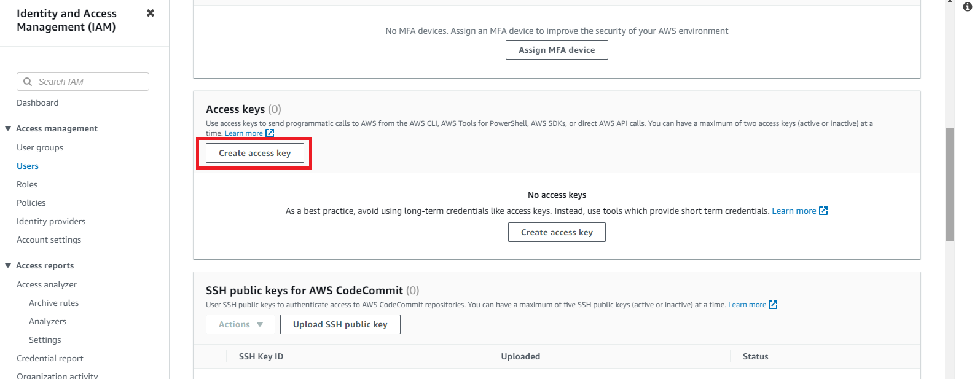Navigate to Policies page
980x379 pixels.
[x=31, y=203]
